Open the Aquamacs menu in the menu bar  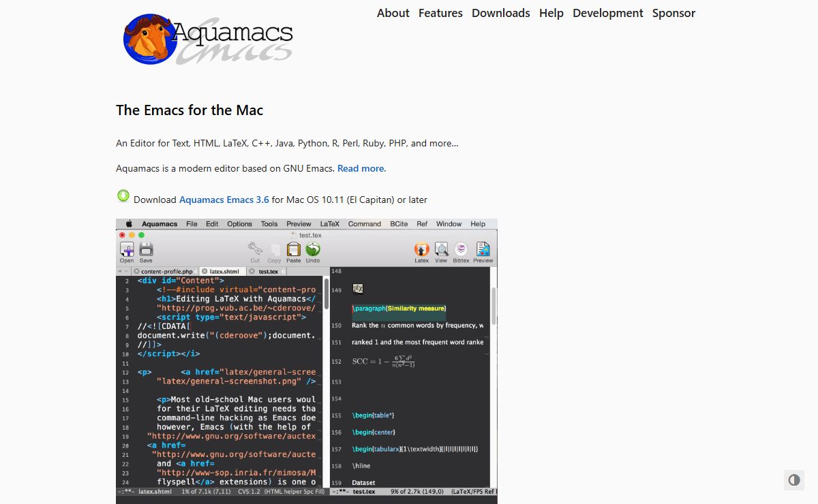point(160,223)
